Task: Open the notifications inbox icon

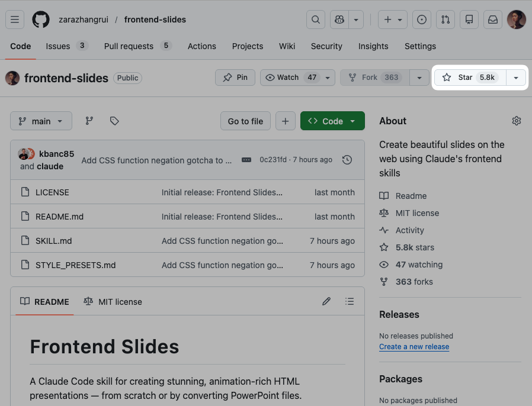Action: [x=493, y=20]
